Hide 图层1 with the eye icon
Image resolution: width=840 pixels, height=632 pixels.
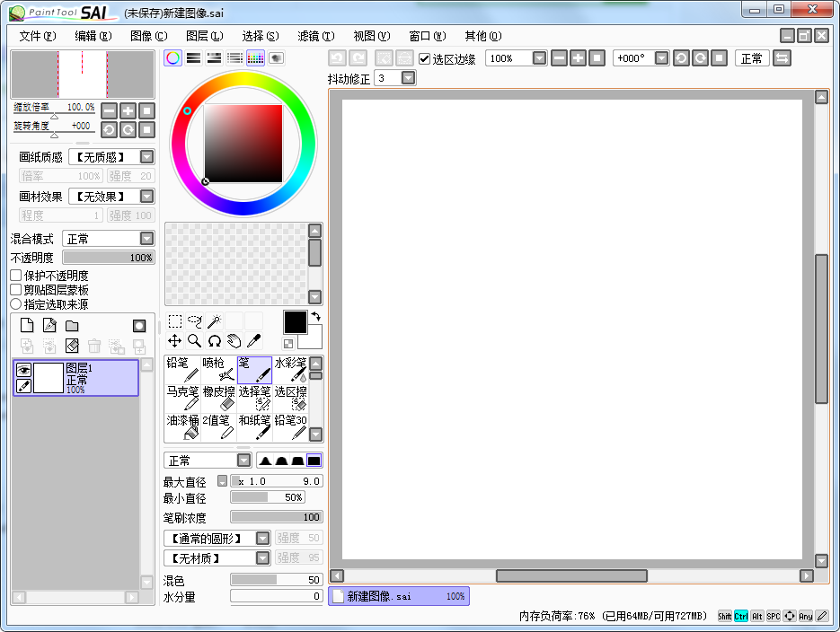coord(23,370)
